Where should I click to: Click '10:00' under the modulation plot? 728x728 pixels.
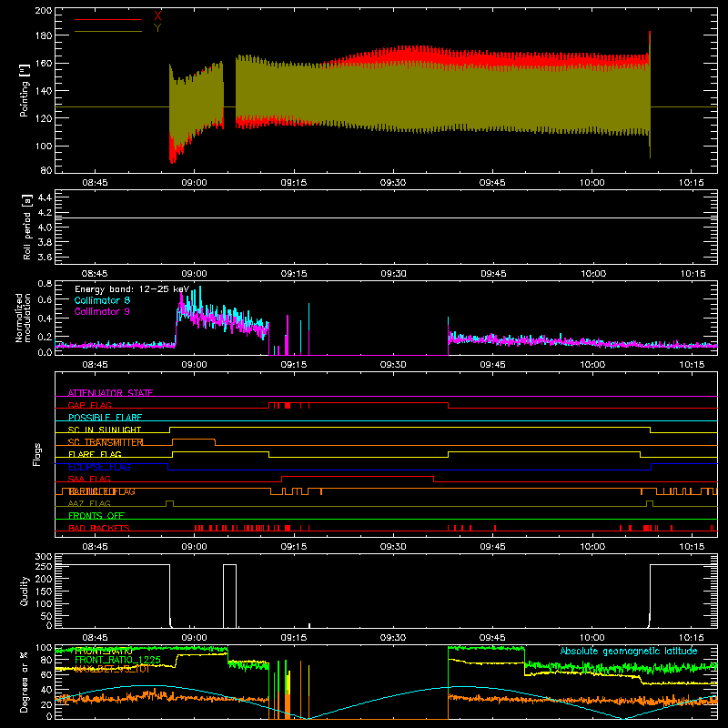(592, 365)
